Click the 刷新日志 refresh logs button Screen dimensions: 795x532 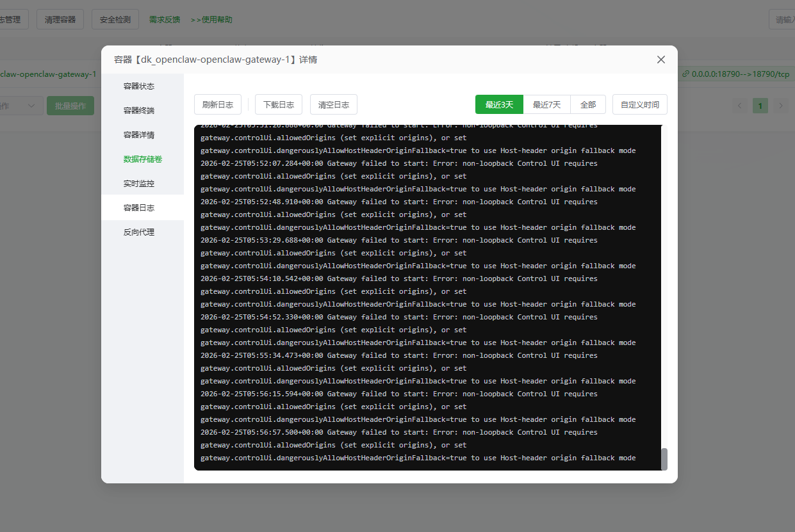coord(217,104)
